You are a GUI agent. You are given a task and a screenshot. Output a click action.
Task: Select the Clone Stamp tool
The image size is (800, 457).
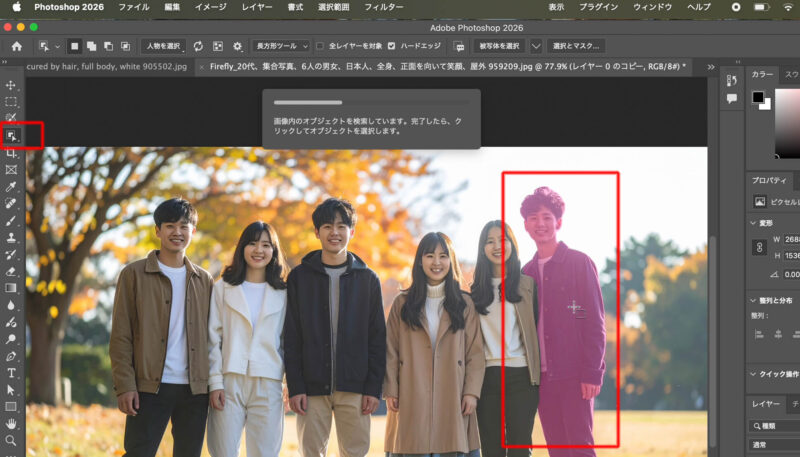click(11, 237)
